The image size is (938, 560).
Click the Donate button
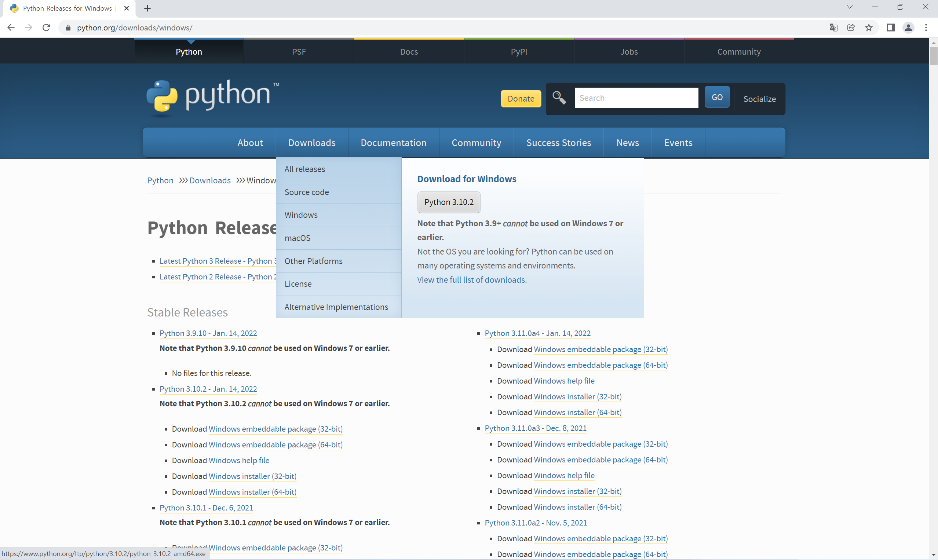click(521, 99)
